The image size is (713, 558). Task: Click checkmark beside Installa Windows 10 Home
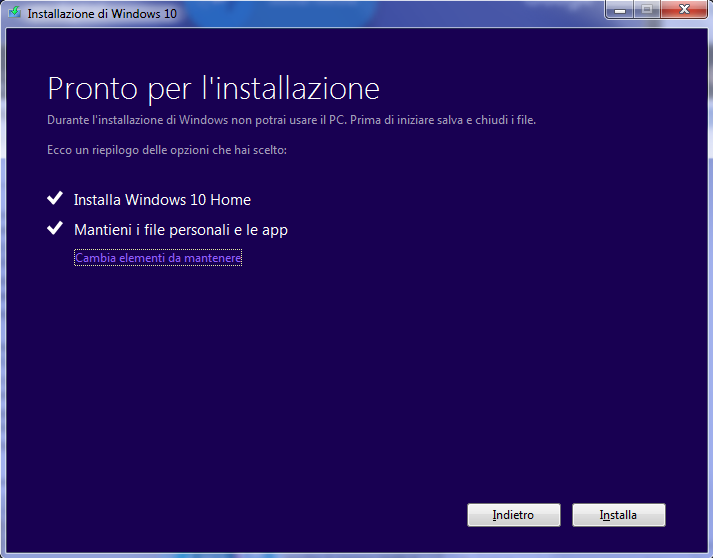(55, 198)
